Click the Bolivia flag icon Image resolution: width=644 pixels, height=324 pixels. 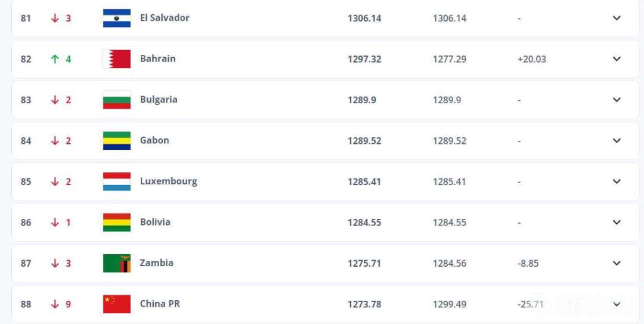[x=117, y=223]
